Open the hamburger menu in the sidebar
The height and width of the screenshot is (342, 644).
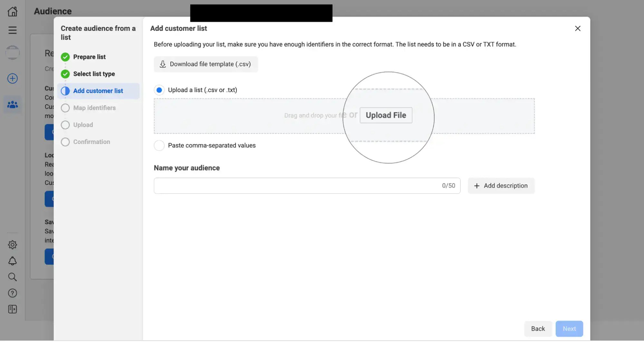coord(12,30)
